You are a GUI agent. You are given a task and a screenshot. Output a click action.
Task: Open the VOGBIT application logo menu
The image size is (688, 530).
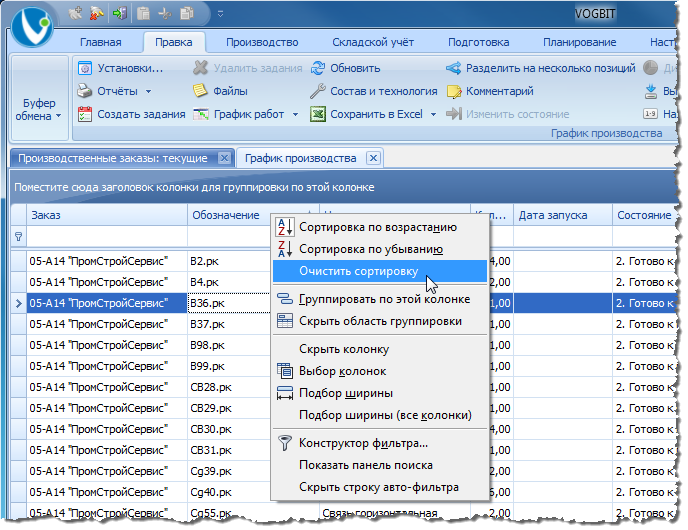click(x=32, y=27)
